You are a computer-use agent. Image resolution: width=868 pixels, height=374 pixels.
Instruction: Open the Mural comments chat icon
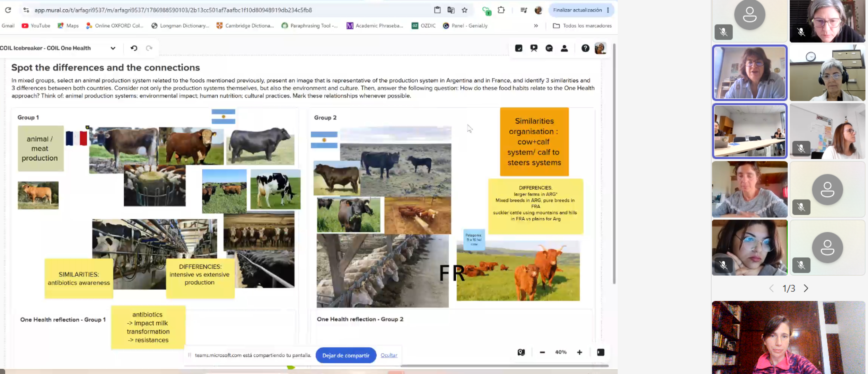(x=549, y=48)
